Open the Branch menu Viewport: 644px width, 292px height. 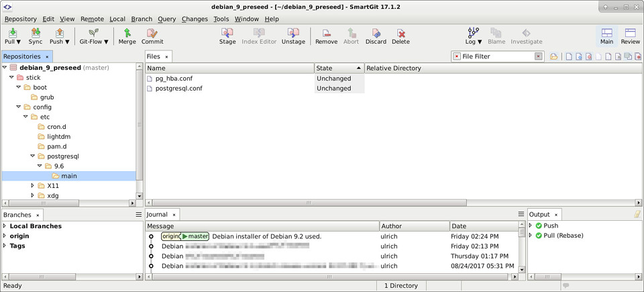(x=142, y=19)
